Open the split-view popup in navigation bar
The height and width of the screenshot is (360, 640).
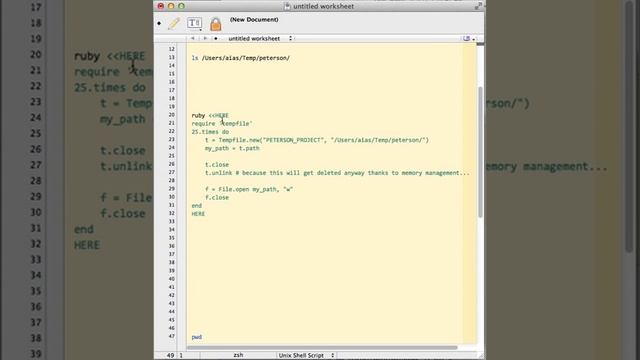pos(469,38)
